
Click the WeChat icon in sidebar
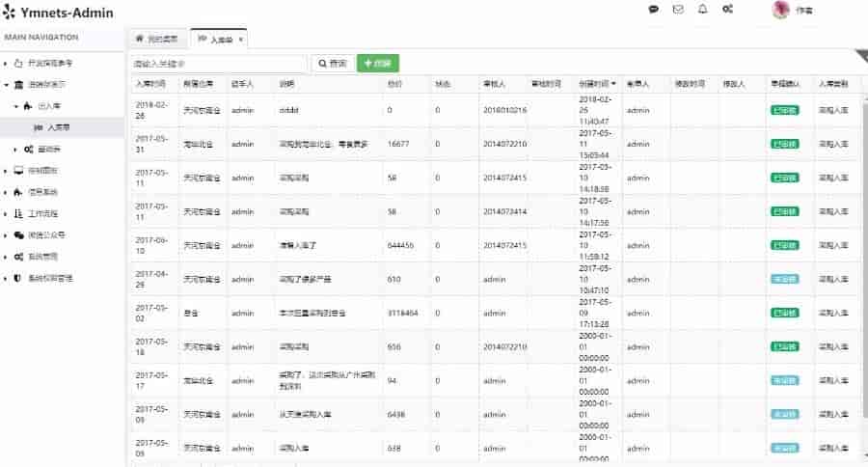(x=18, y=234)
